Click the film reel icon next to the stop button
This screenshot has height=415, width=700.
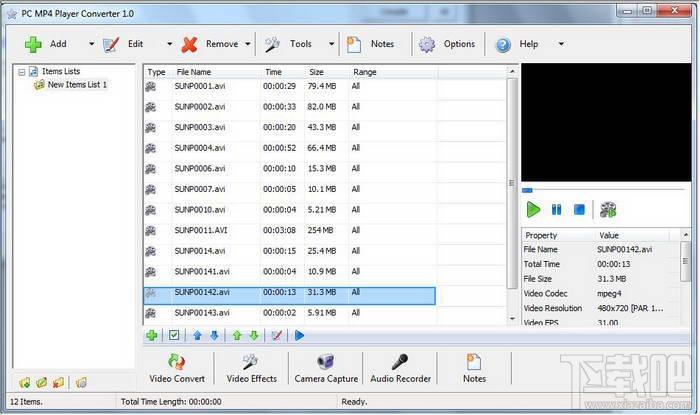coord(608,210)
